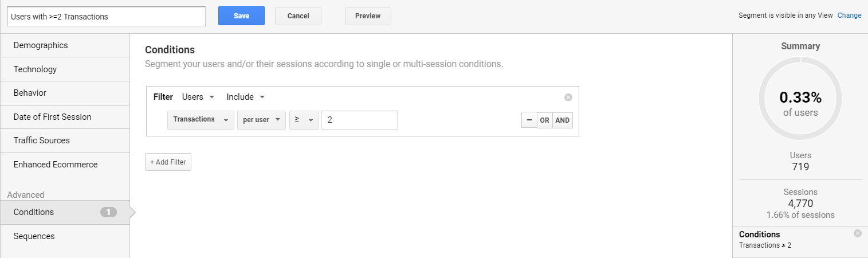Viewport: 868px width, 258px height.
Task: Change the ≥ comparison operator
Action: coord(304,120)
